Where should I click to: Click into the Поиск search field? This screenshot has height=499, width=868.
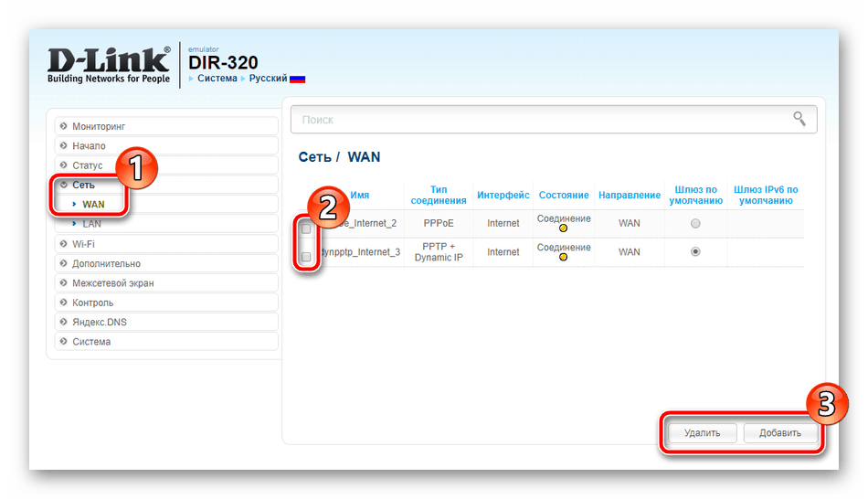(x=539, y=120)
